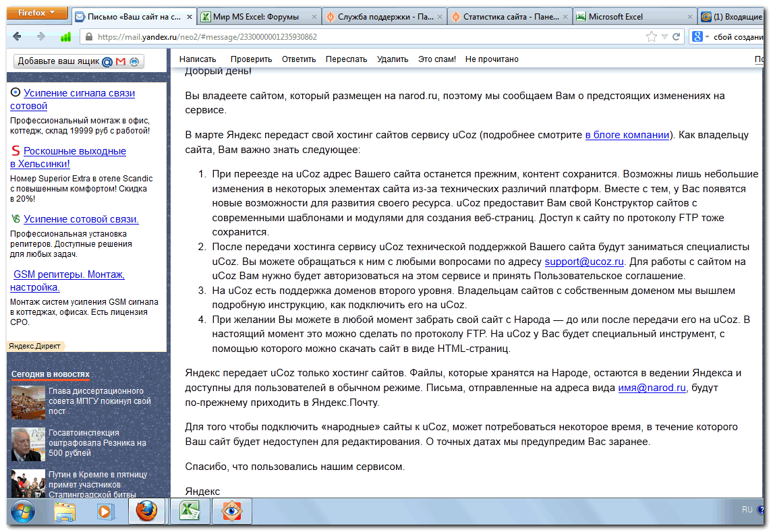Switch to the Входящие tab
Screen dimensions: 771x532
732,17
